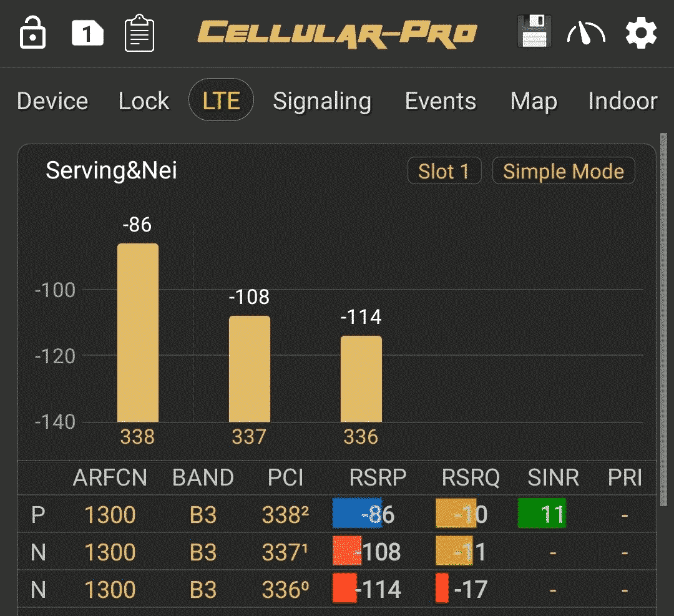The height and width of the screenshot is (616, 674).
Task: Go to the Map tab
Action: click(534, 102)
